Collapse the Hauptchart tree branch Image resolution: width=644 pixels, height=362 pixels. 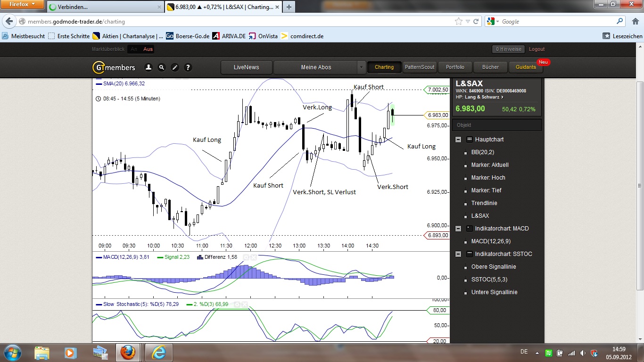[x=458, y=139]
